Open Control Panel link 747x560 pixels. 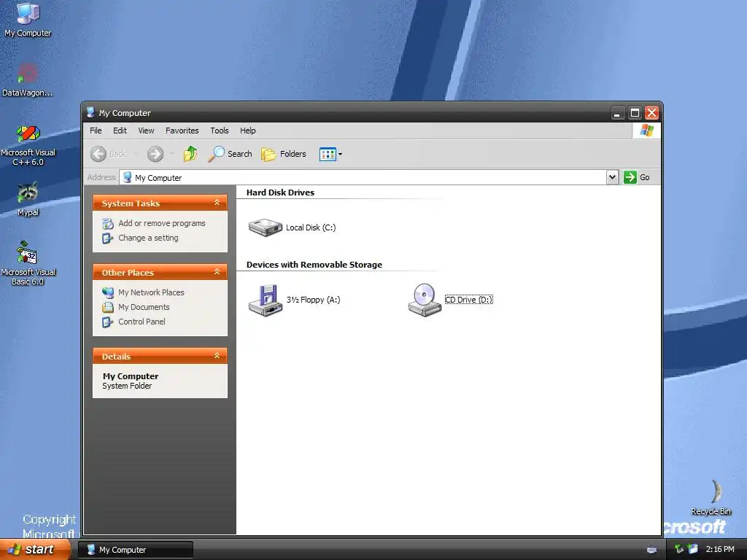click(142, 322)
